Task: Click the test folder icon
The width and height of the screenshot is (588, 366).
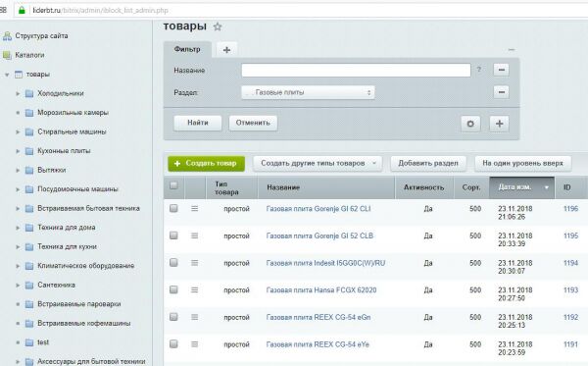Action: 29,342
